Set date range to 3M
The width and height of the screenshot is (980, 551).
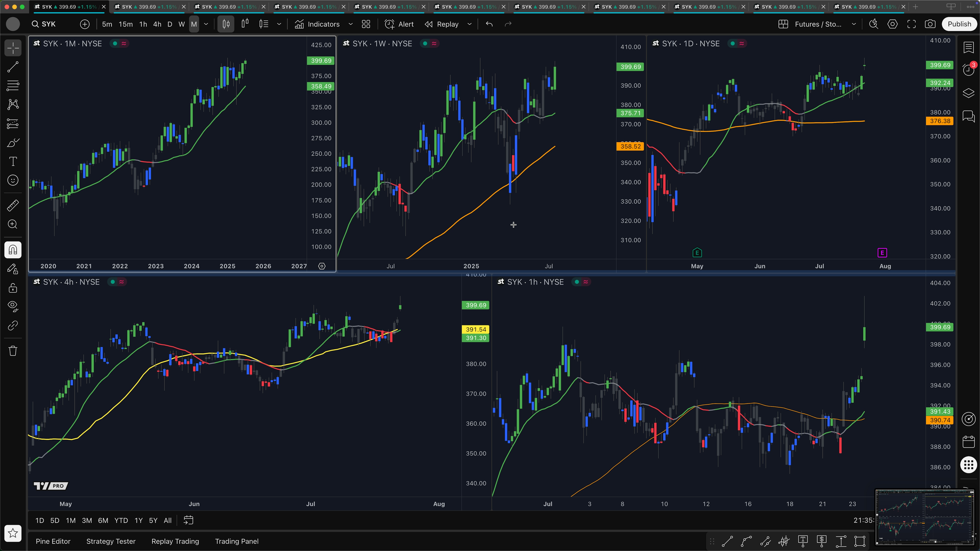[87, 520]
